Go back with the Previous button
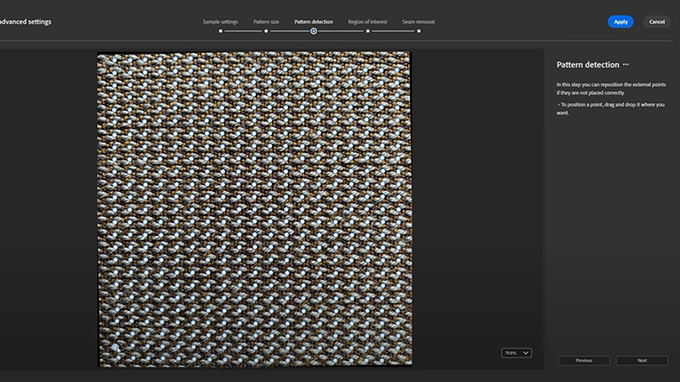 (x=584, y=360)
